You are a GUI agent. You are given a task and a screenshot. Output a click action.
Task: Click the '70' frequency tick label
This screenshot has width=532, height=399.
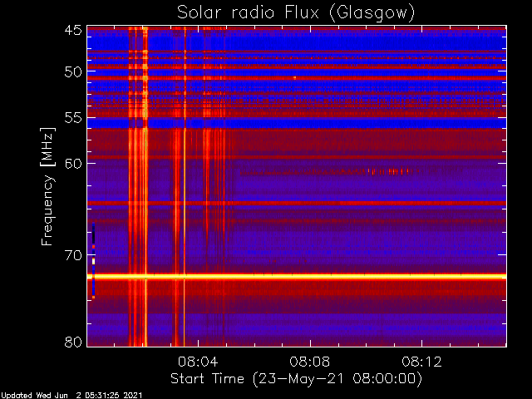tap(73, 255)
